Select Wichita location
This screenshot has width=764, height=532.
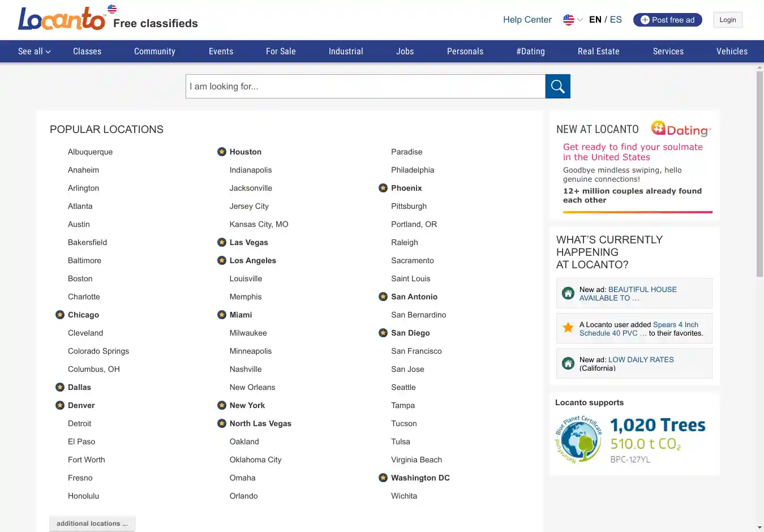404,496
